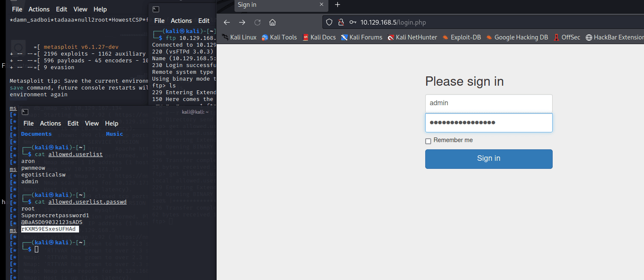Focus the masked password input field

(x=489, y=123)
